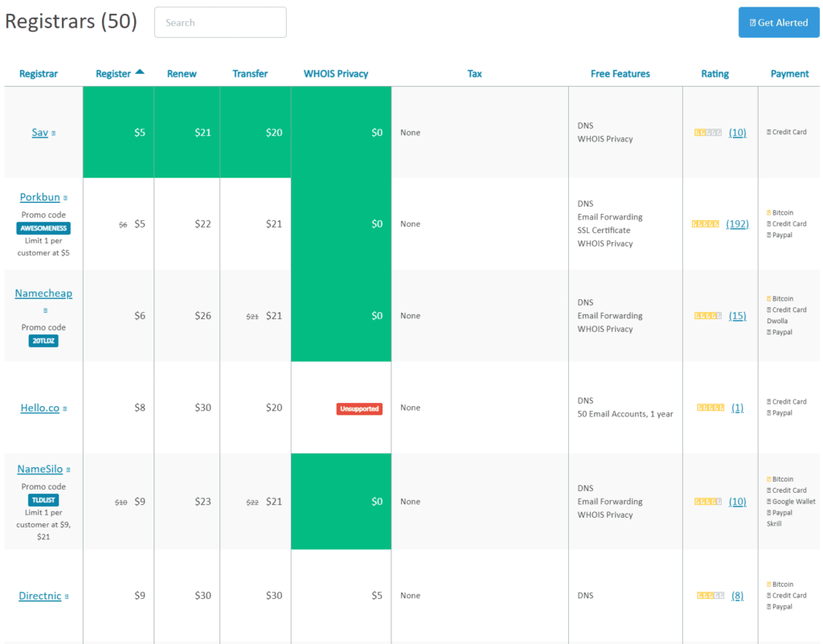Click Rating column header
This screenshot has height=644, width=823.
pyautogui.click(x=714, y=74)
